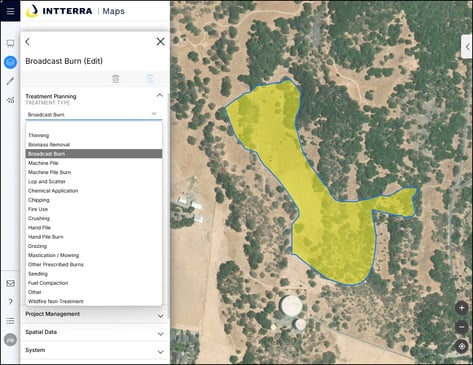Screen dimensions: 473x365
Task: Delete feature with trash icon
Action: (x=116, y=79)
